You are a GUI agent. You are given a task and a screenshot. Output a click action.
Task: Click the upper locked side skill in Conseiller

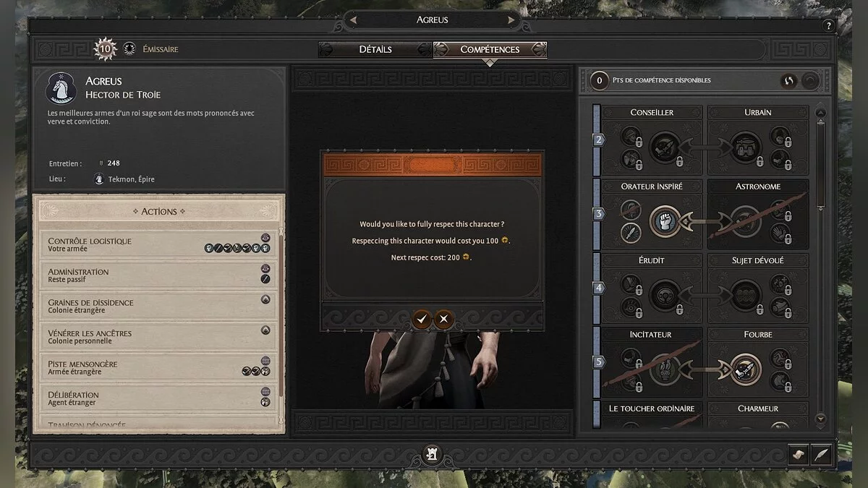coord(631,136)
